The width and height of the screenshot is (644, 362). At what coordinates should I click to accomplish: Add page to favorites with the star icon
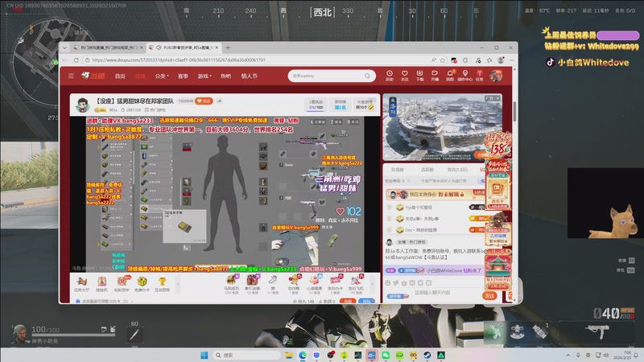(442, 60)
